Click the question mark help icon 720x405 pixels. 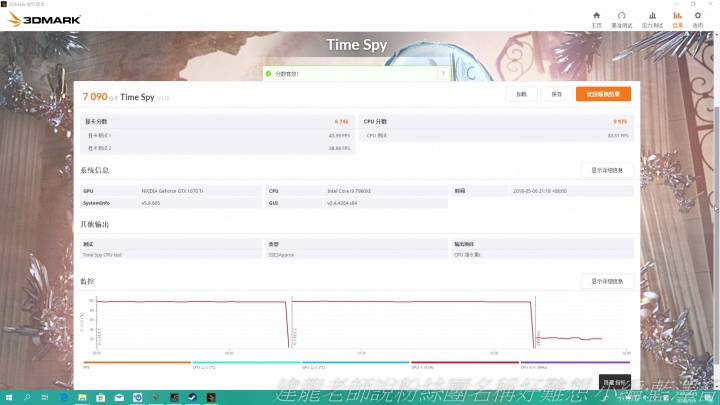click(443, 73)
